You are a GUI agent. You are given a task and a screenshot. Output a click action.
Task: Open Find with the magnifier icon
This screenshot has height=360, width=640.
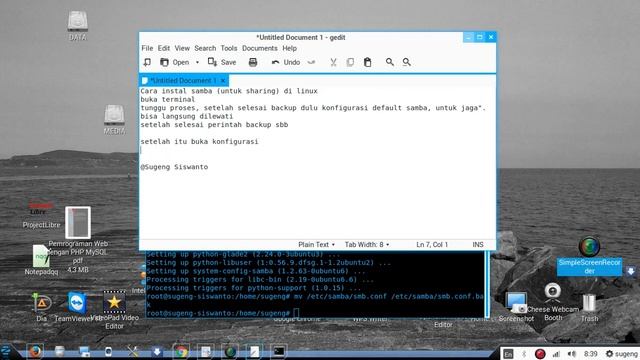coord(390,62)
